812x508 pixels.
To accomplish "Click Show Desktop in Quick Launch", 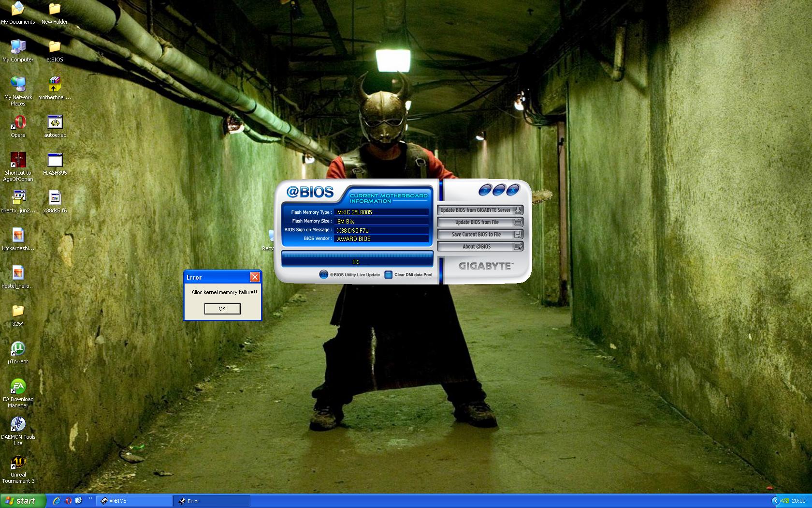I will point(79,501).
